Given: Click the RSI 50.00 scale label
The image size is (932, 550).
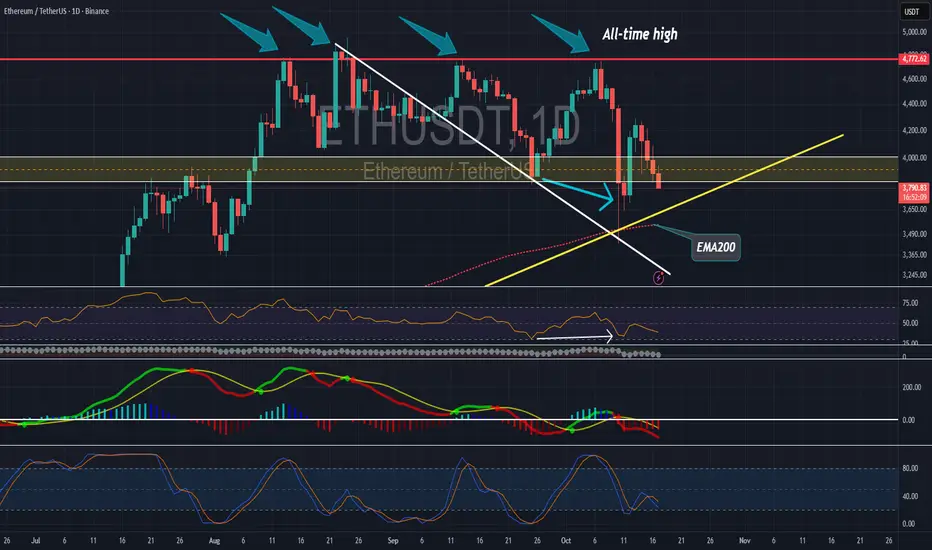Looking at the screenshot, I should point(910,323).
